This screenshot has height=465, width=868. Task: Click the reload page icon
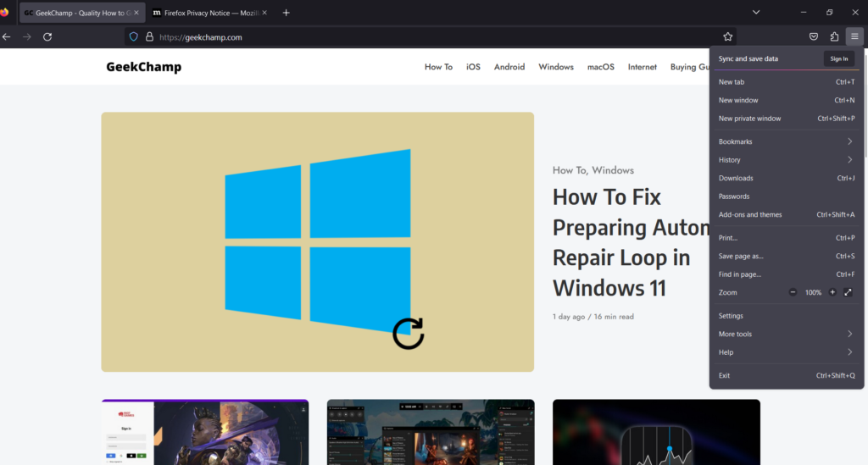click(47, 36)
